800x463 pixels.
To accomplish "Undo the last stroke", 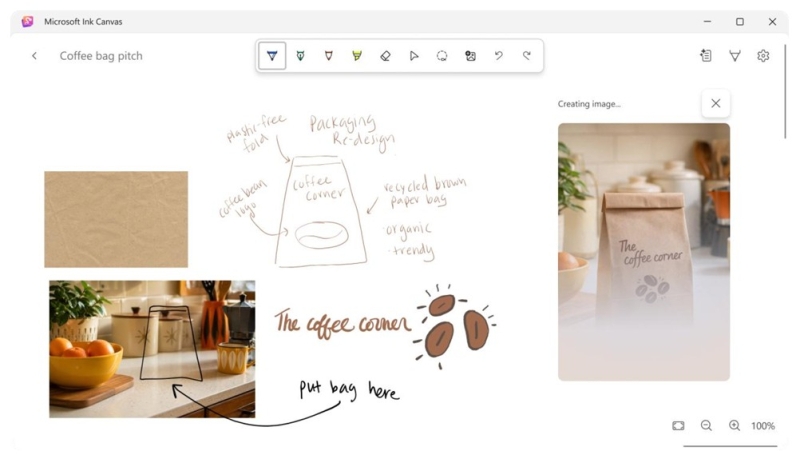I will 498,56.
